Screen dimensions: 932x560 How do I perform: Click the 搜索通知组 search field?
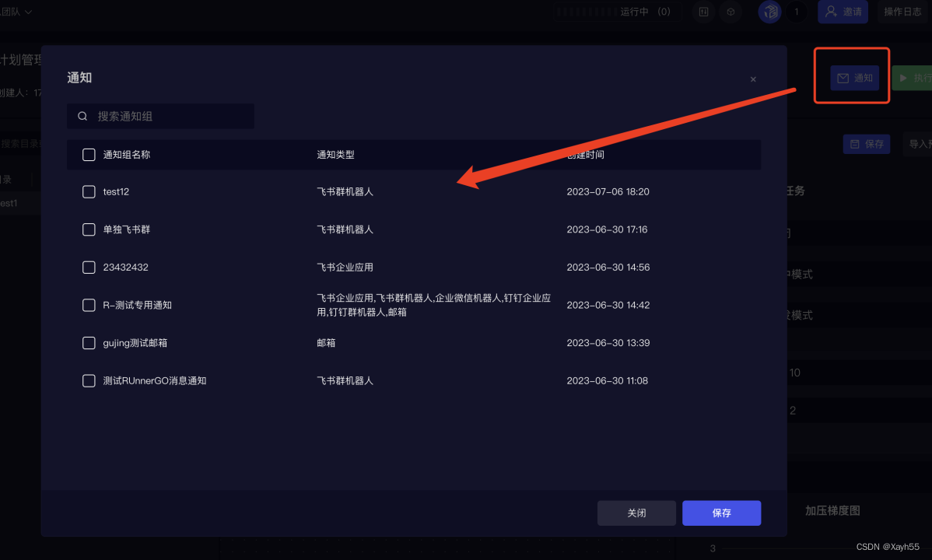(160, 116)
